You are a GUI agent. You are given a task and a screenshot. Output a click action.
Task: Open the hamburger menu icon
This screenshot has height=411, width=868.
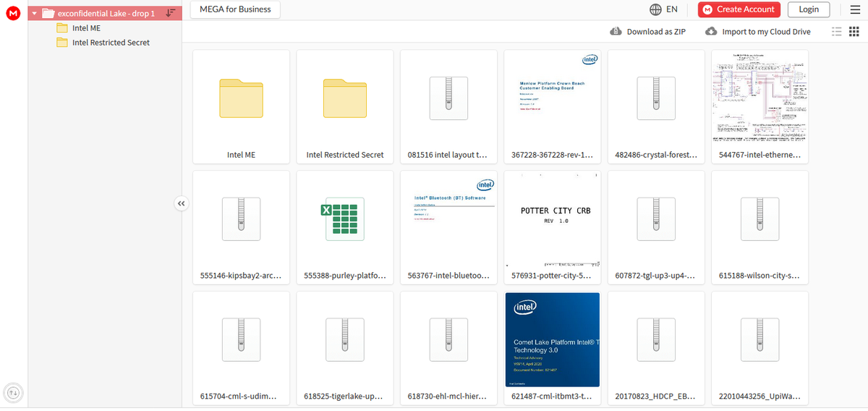pos(854,9)
